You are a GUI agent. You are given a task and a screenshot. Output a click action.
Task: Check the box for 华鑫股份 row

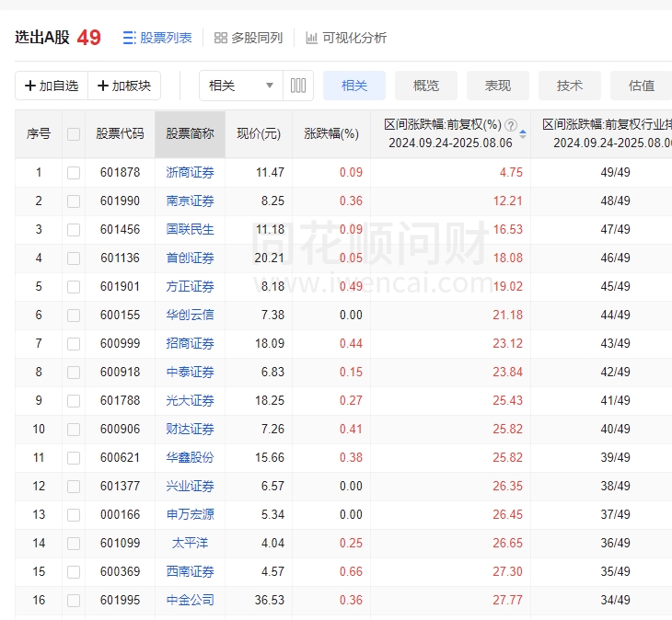[x=74, y=458]
